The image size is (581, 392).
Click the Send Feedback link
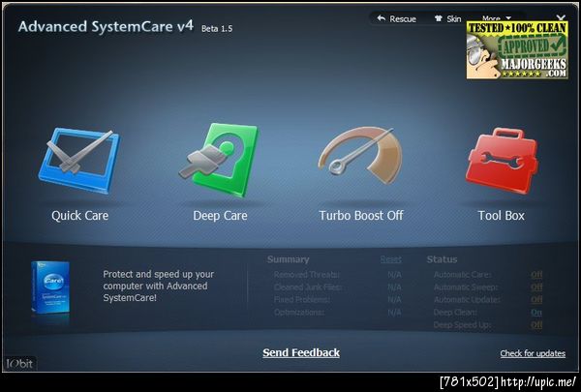click(301, 352)
